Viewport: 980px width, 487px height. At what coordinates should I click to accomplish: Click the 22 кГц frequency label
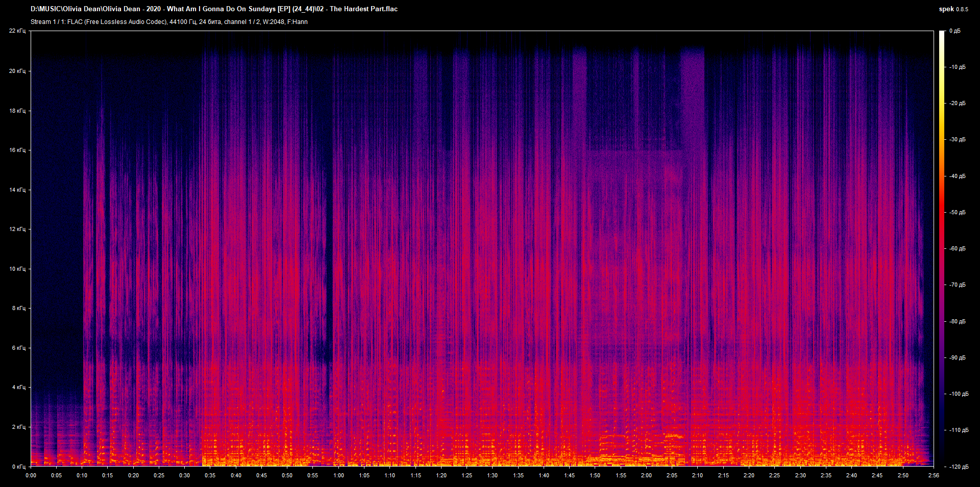[x=17, y=31]
